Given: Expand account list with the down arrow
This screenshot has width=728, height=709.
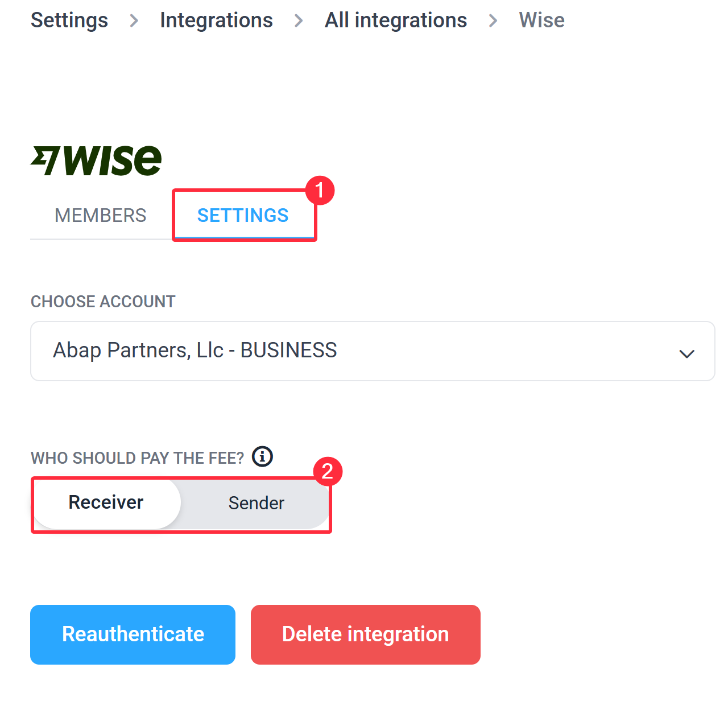Looking at the screenshot, I should 687,353.
